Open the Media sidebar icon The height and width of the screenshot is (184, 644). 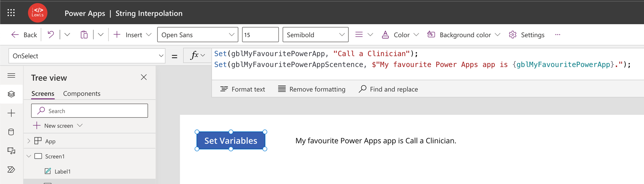point(11,151)
